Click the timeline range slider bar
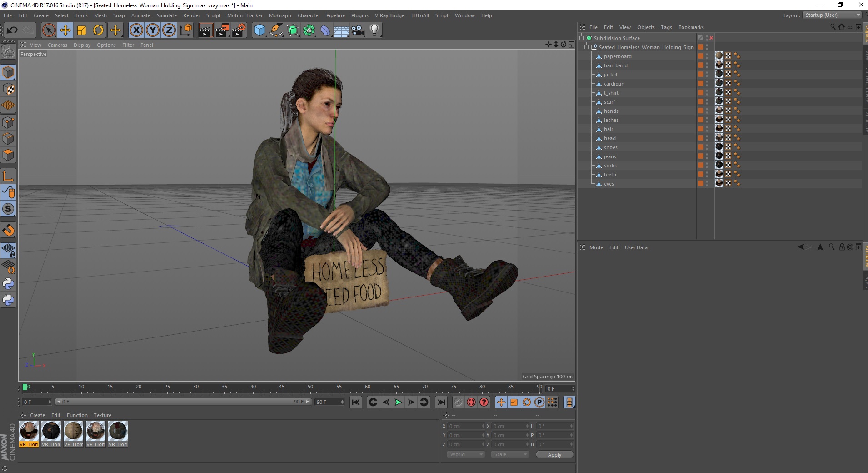Screen dimensions: 868x473 click(x=183, y=402)
